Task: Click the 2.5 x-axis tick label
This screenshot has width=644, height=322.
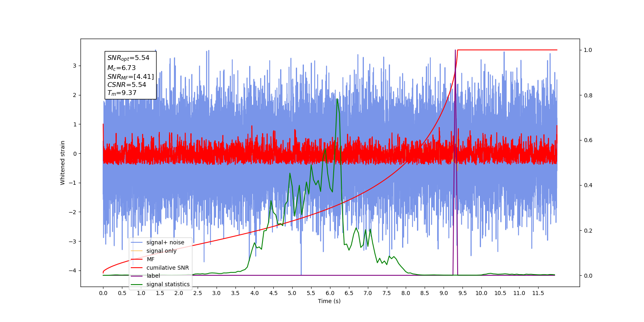Action: 198,293
